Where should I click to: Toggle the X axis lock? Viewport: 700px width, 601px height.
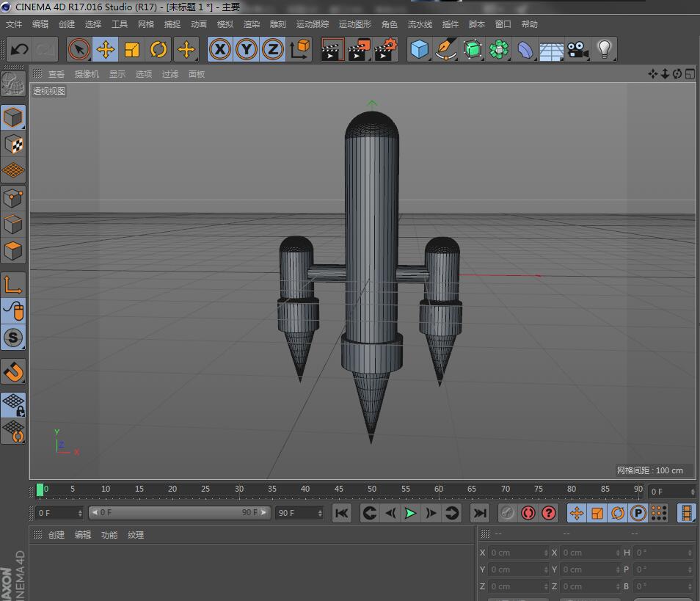coord(220,50)
